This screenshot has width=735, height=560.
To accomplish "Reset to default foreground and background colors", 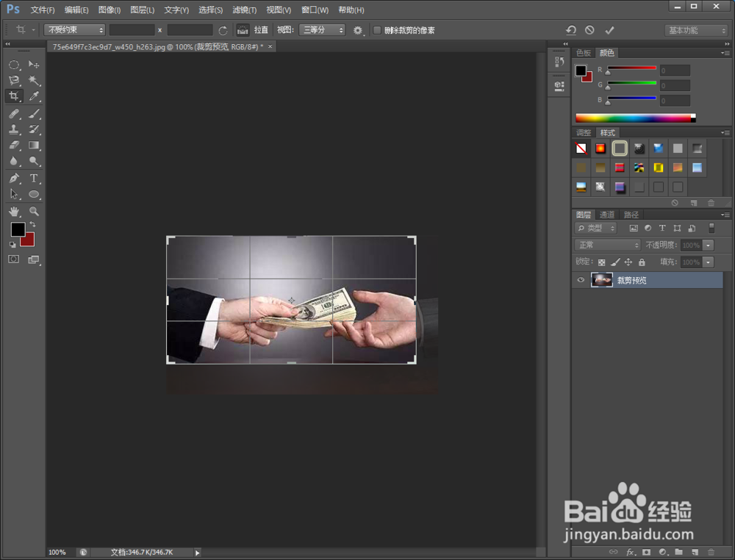I will tap(12, 245).
